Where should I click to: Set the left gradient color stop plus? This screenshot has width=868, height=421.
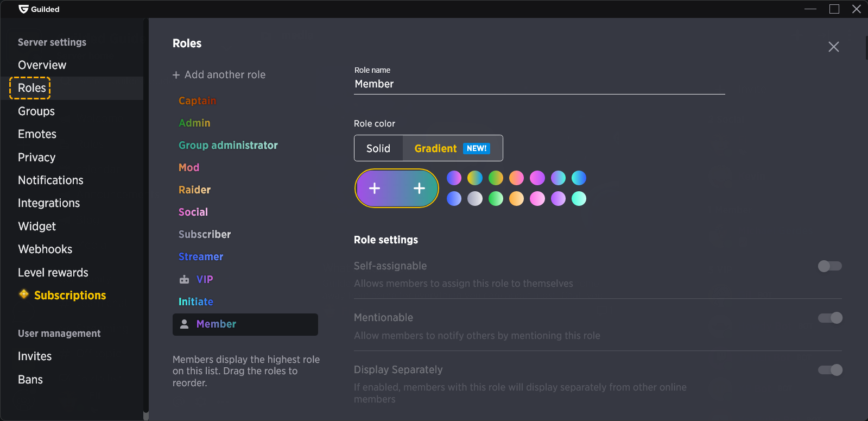click(375, 188)
